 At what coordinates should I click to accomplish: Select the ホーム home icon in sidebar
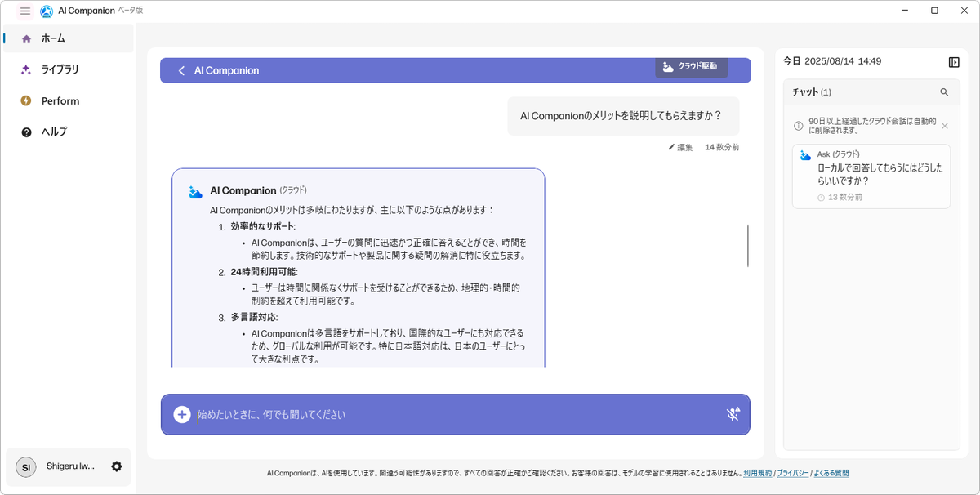(26, 38)
